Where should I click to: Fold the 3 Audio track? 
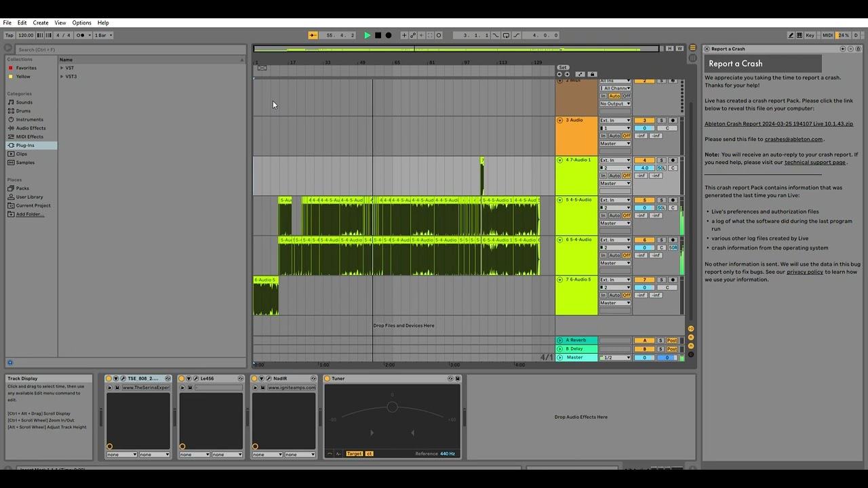pos(560,121)
